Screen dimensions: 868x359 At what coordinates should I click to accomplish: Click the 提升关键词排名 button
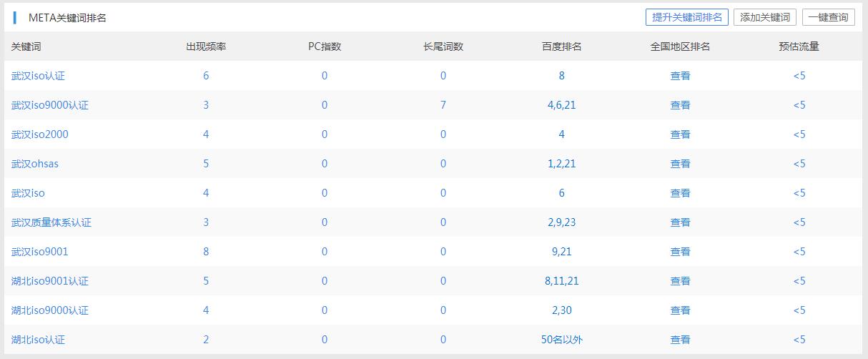tap(686, 17)
